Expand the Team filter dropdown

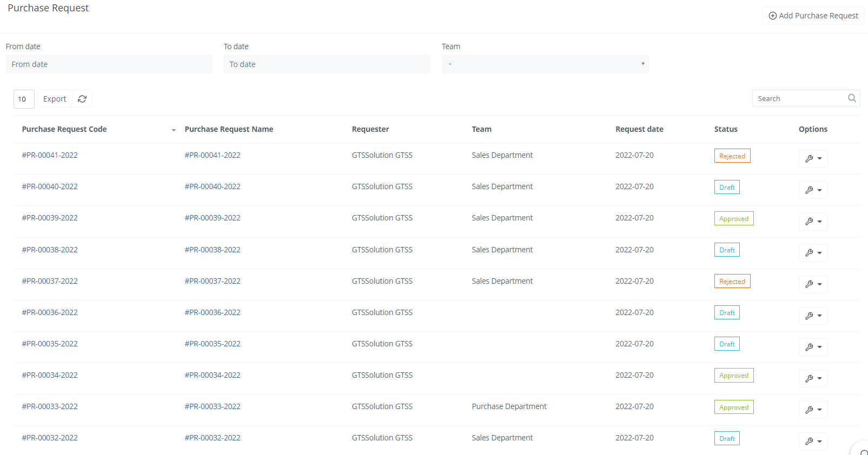(545, 64)
